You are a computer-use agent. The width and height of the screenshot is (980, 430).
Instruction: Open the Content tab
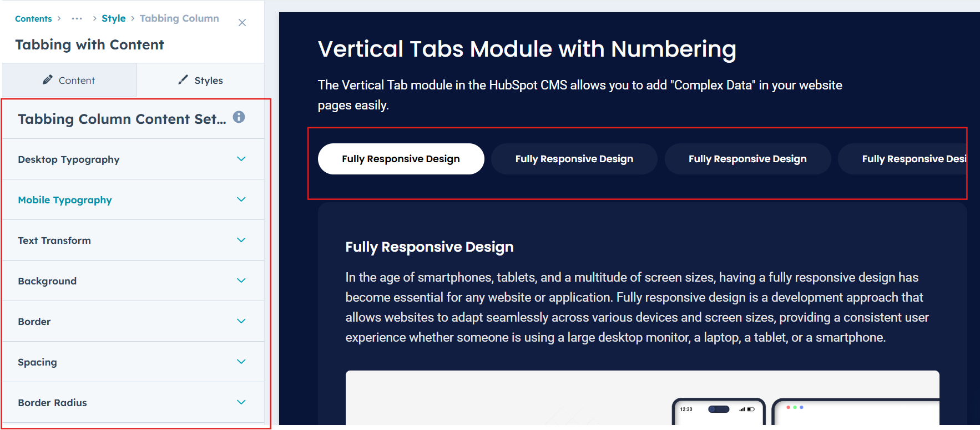(69, 81)
